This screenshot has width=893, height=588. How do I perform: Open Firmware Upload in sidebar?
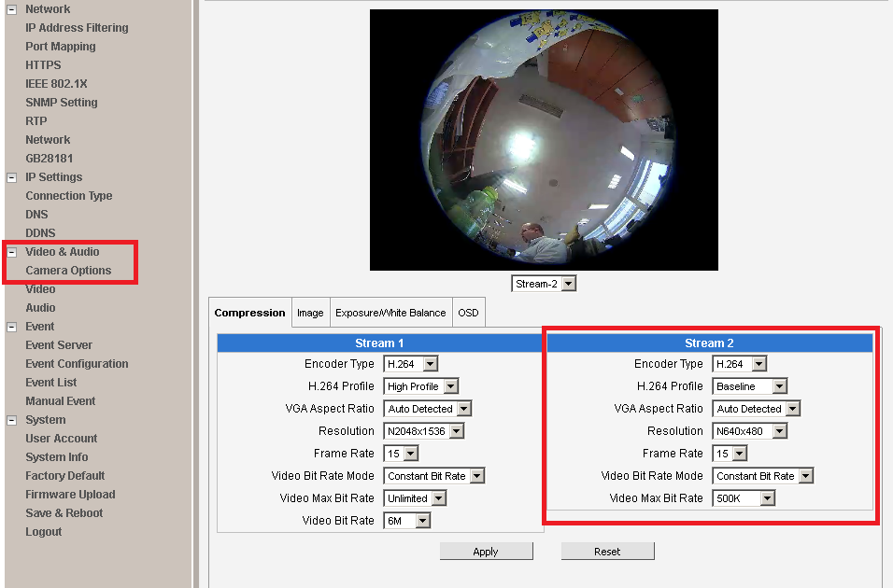coord(70,495)
